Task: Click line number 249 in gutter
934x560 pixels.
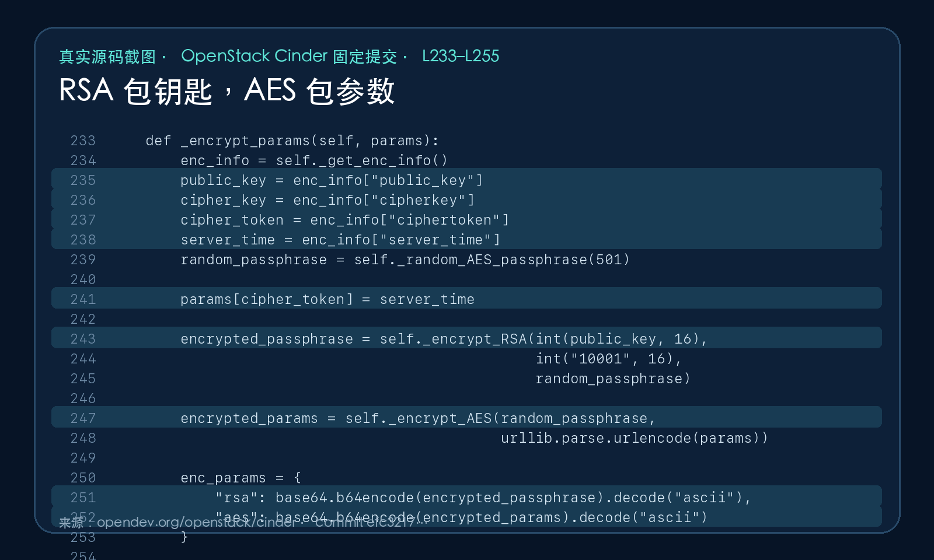Action: [83, 458]
